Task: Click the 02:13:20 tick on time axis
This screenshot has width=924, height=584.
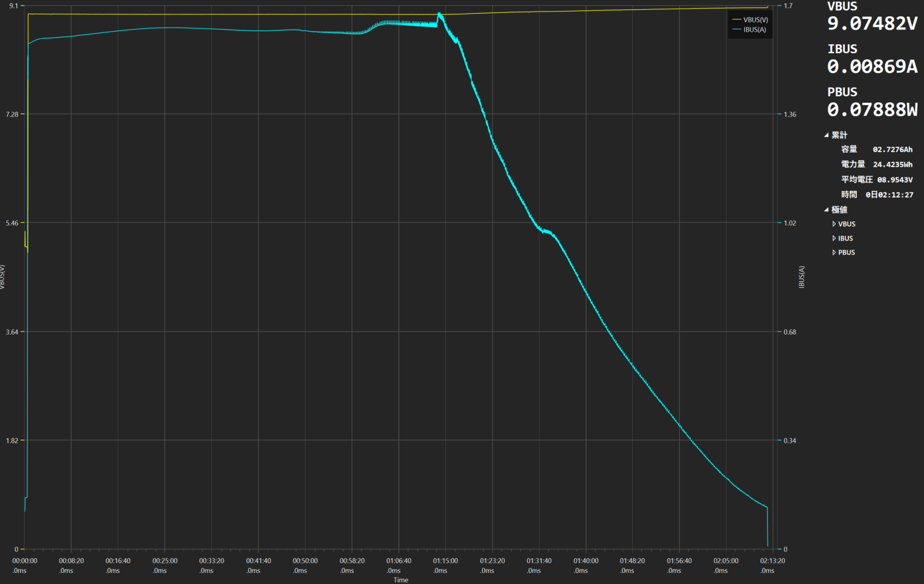Action: pyautogui.click(x=772, y=561)
